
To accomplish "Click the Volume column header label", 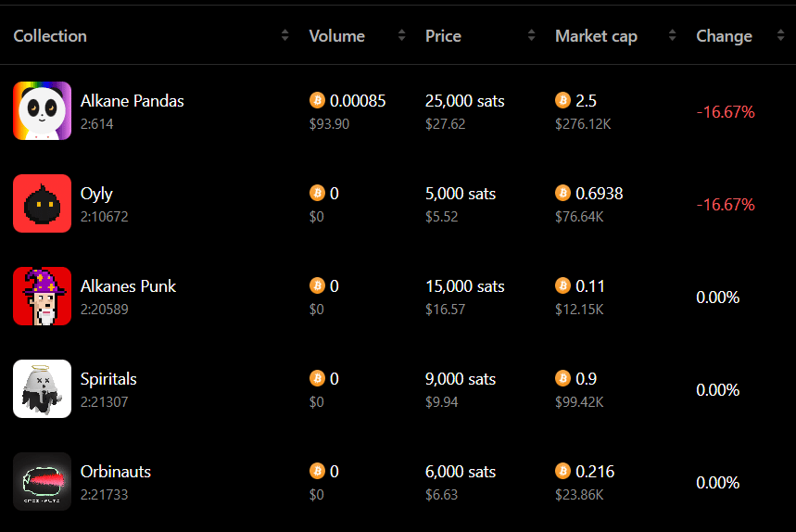I will [x=337, y=36].
